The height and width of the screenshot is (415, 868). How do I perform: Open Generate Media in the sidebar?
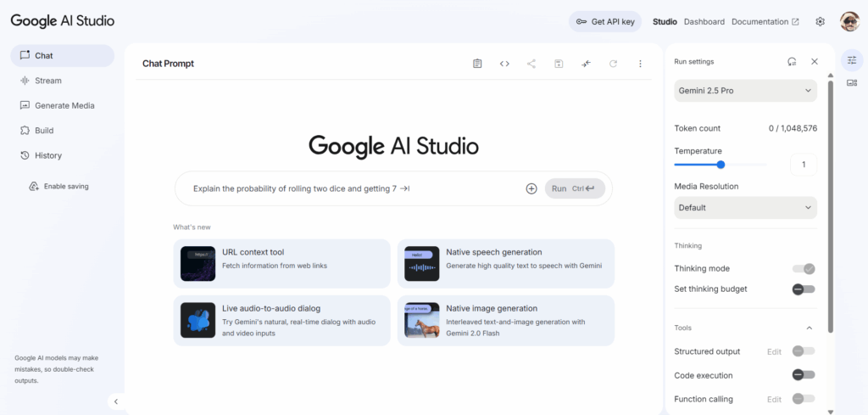click(63, 105)
